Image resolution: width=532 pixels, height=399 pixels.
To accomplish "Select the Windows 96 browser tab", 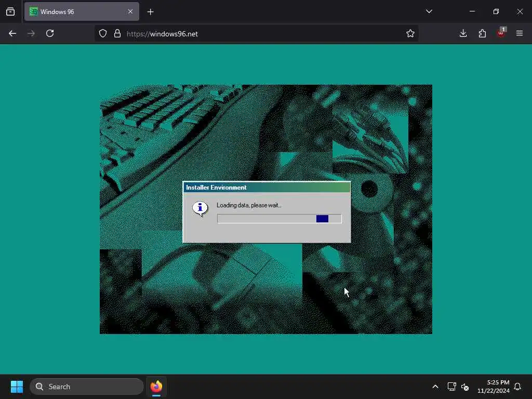I will 82,11.
